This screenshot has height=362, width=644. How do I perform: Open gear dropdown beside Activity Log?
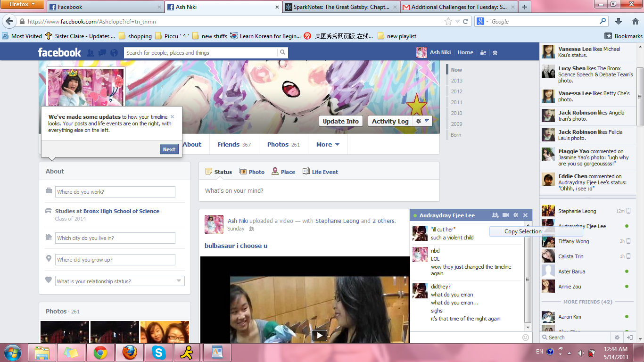pyautogui.click(x=422, y=121)
